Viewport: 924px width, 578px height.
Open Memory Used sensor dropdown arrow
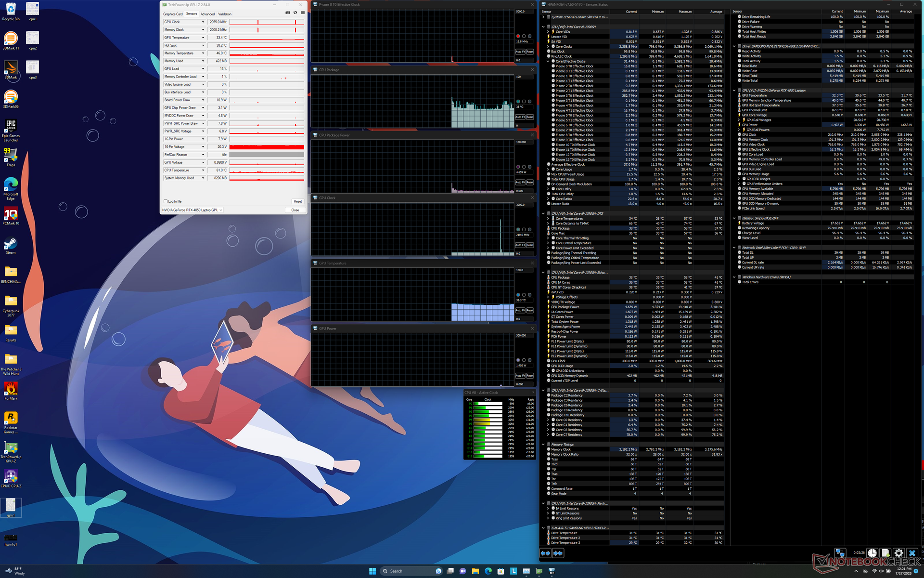coord(203,61)
